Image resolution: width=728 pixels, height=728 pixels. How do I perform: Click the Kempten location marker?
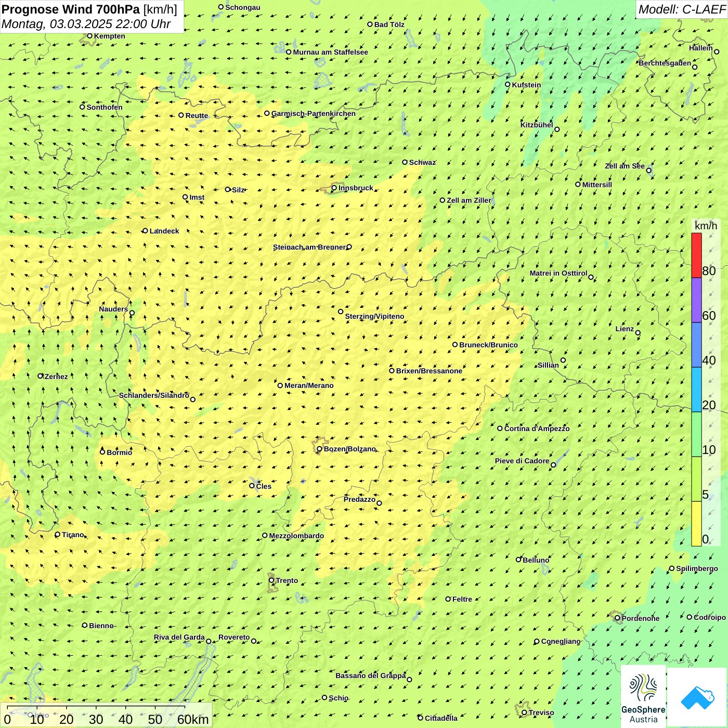(89, 36)
